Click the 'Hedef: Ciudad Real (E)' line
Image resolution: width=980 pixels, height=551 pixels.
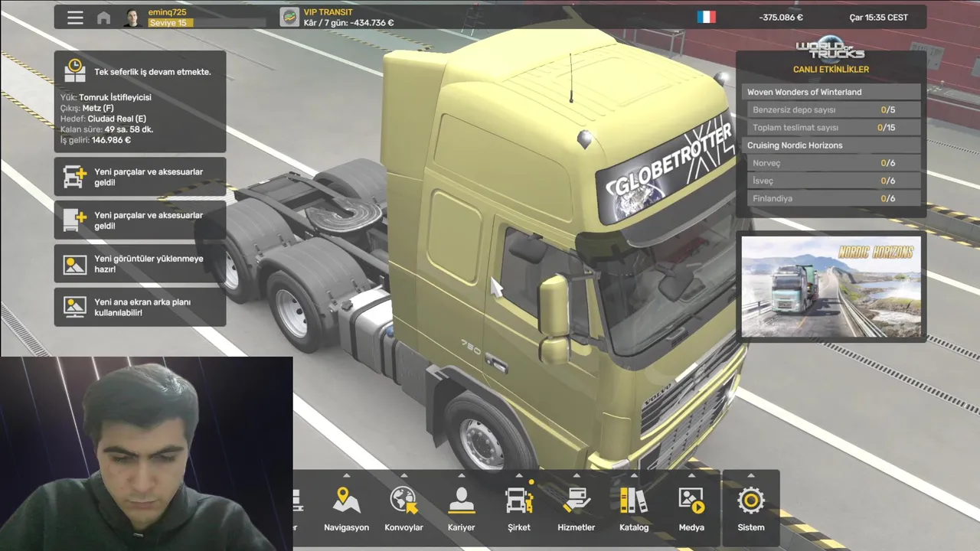(x=103, y=119)
